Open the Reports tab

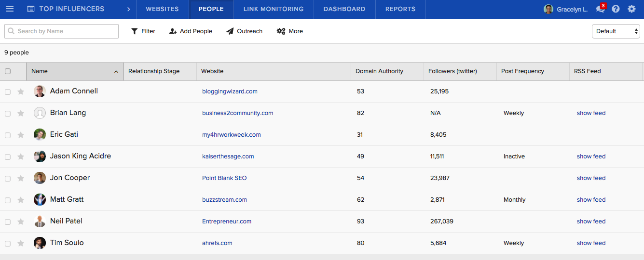pyautogui.click(x=400, y=9)
